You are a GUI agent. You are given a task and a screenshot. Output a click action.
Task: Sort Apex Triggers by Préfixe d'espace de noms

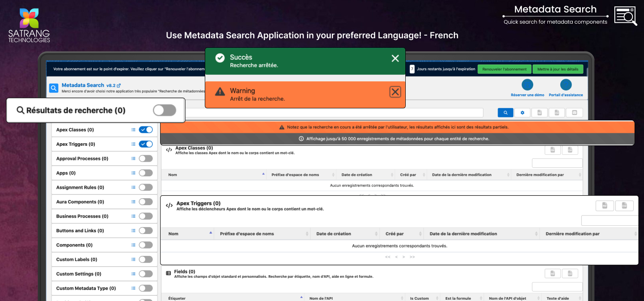[x=262, y=234]
